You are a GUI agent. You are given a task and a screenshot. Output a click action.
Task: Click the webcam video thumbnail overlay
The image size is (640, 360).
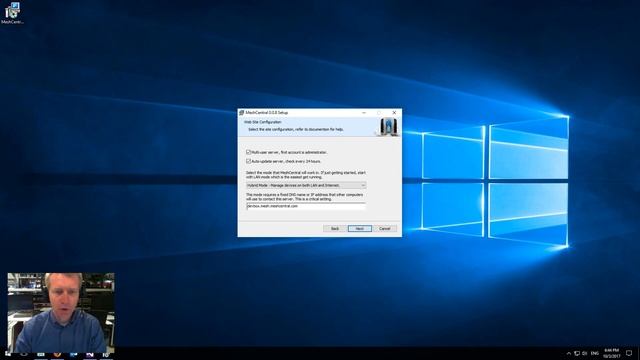(x=61, y=313)
